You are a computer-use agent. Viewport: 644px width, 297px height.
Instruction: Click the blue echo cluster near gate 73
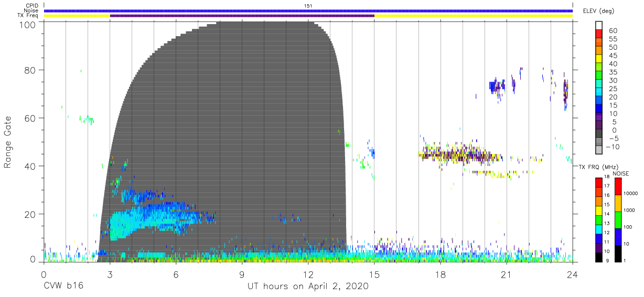tap(496, 86)
